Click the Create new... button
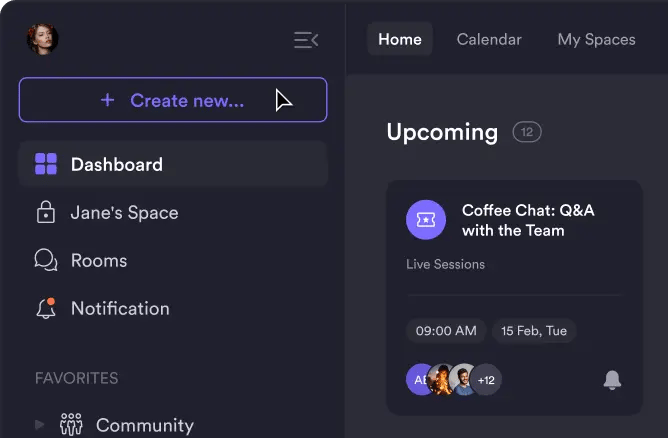Viewport: 668px width, 438px height. [x=173, y=100]
